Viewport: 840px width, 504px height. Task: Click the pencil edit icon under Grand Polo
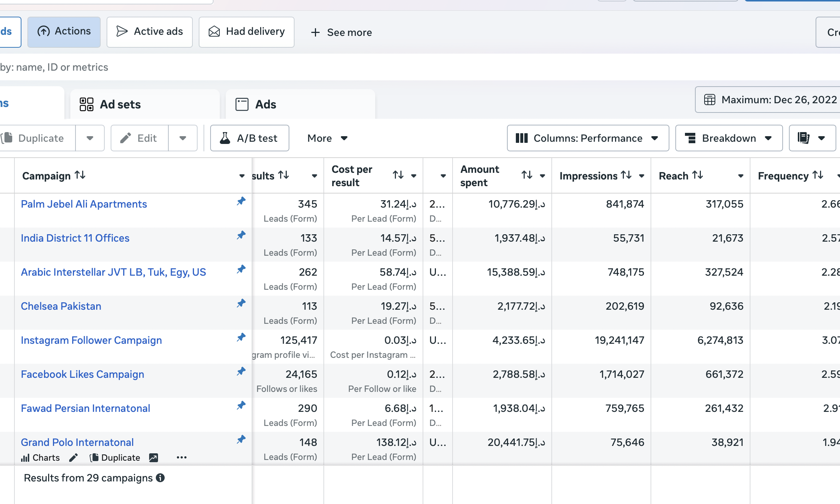pos(73,458)
